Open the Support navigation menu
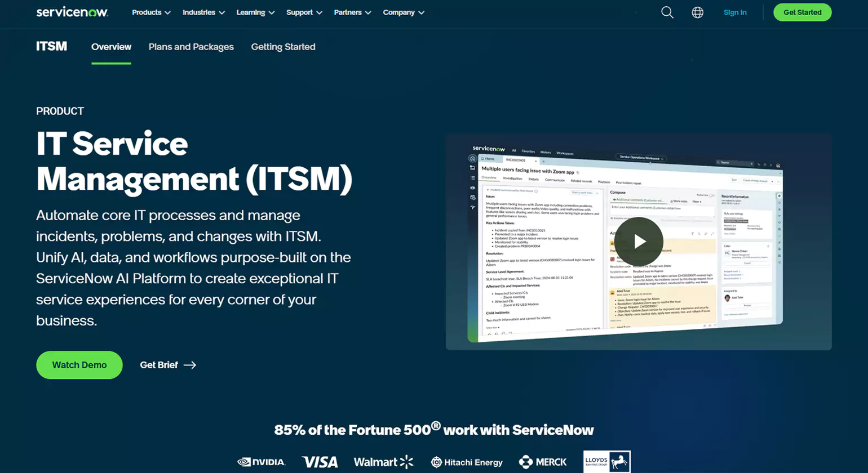Viewport: 868px width, 473px height. click(304, 12)
